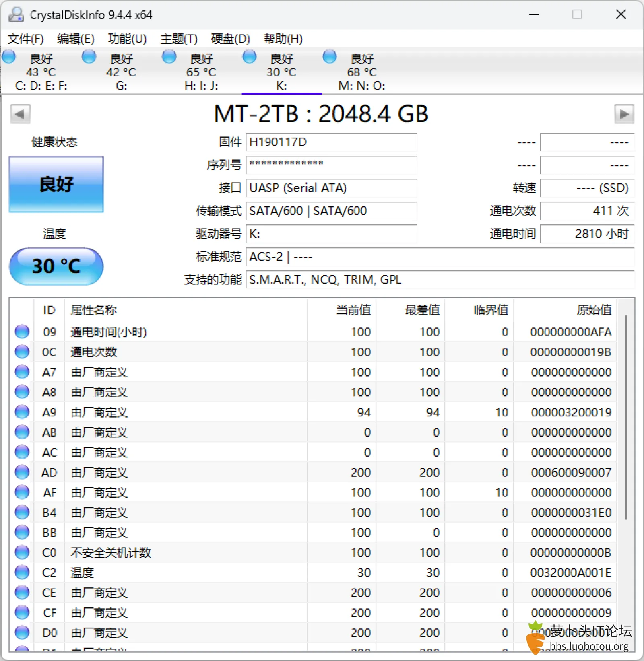644x661 pixels.
Task: Click the power-on hours value 2810 小时
Action: click(587, 234)
